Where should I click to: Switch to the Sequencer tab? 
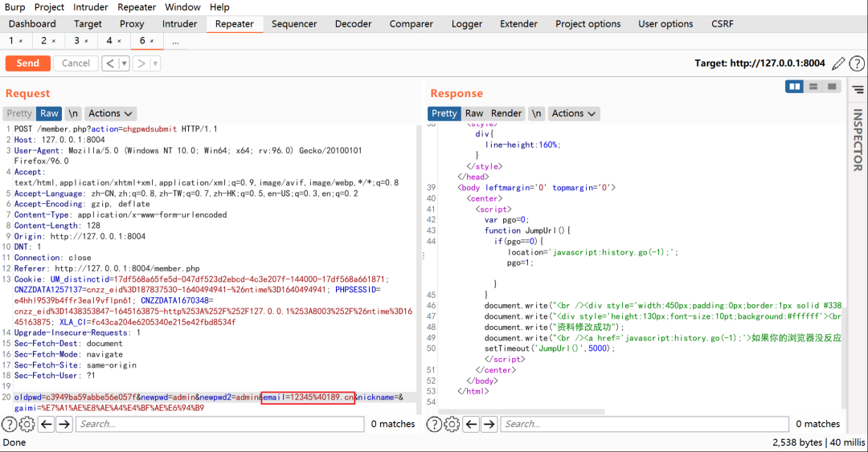point(294,24)
